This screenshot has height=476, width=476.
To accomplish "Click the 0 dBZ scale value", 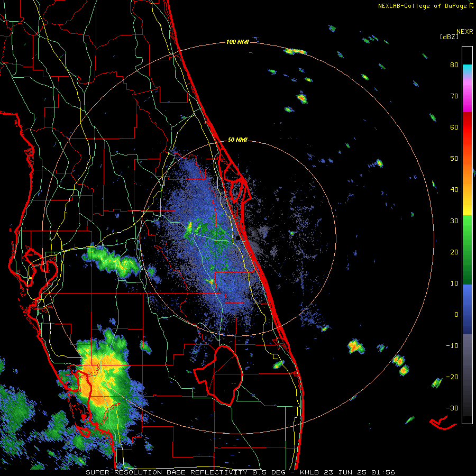I will click(456, 315).
